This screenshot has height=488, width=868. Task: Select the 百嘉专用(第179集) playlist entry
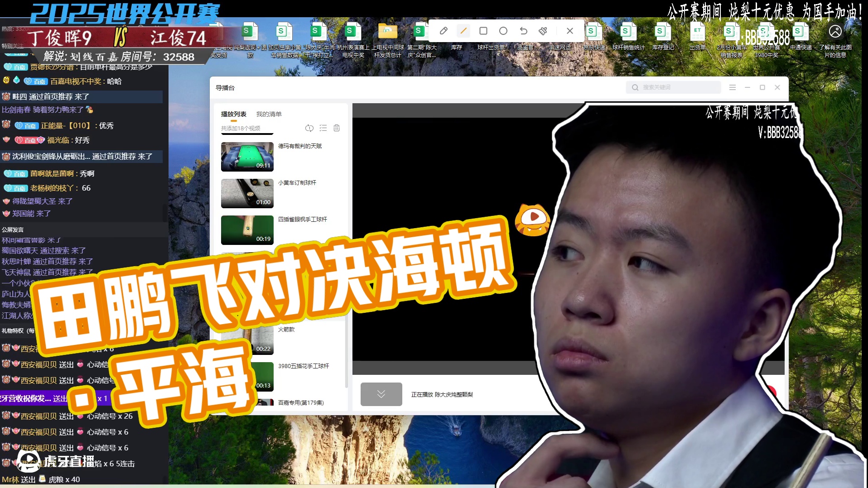tap(301, 402)
